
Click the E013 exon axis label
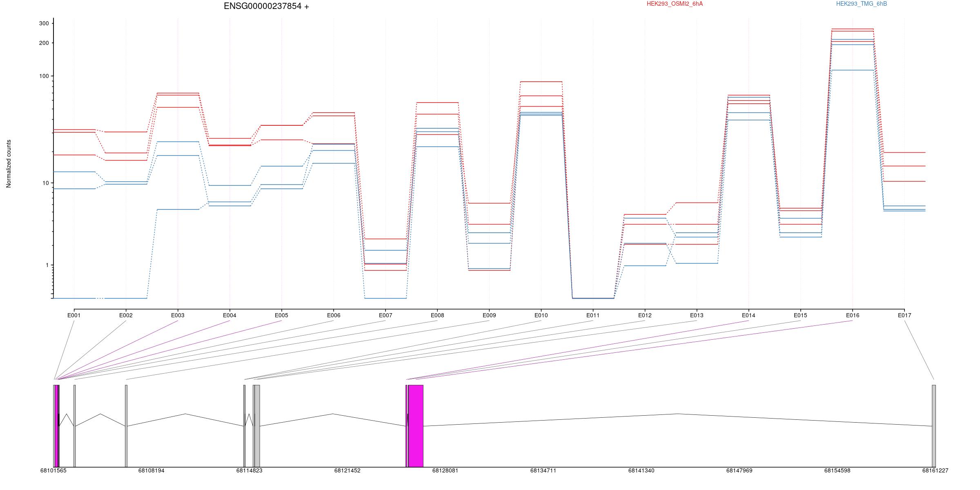pos(697,315)
